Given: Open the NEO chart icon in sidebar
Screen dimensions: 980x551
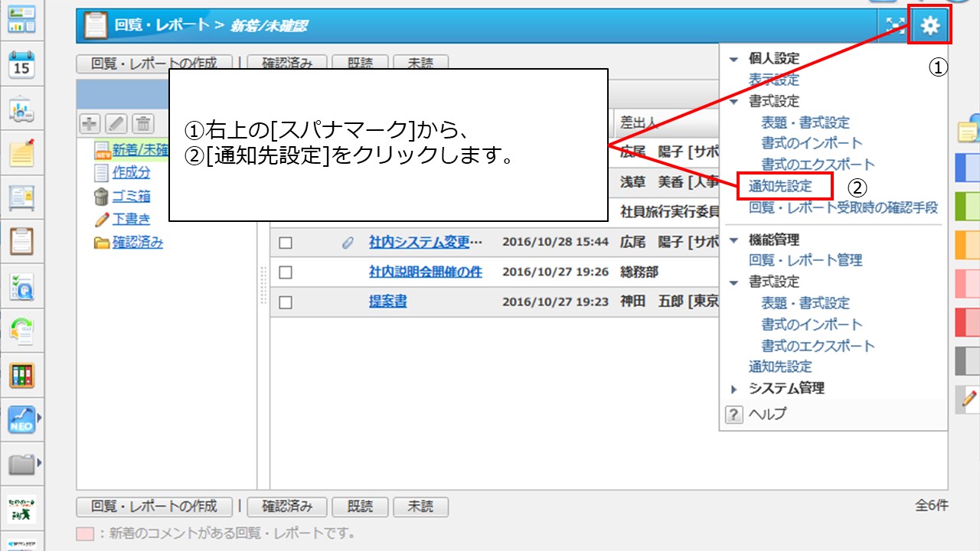Looking at the screenshot, I should (x=21, y=419).
